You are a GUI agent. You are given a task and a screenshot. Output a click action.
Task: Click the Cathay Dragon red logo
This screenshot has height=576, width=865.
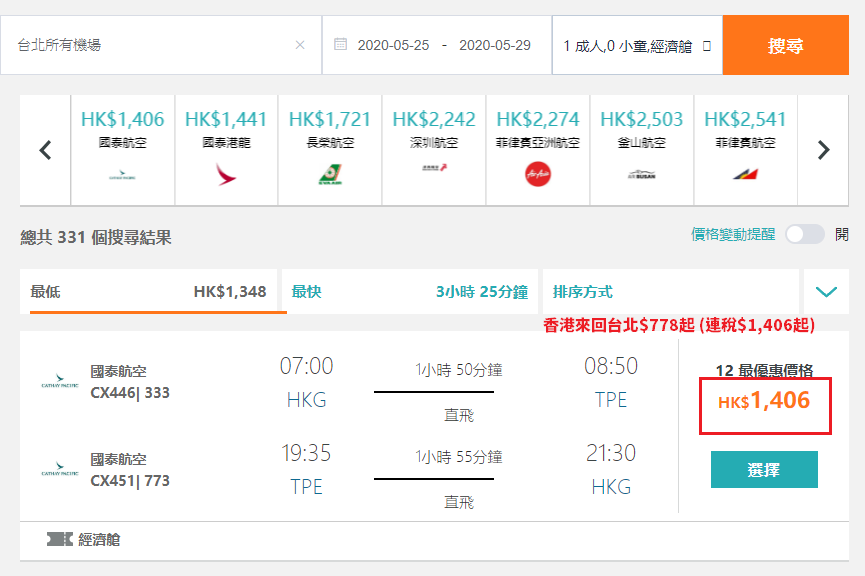click(x=226, y=174)
